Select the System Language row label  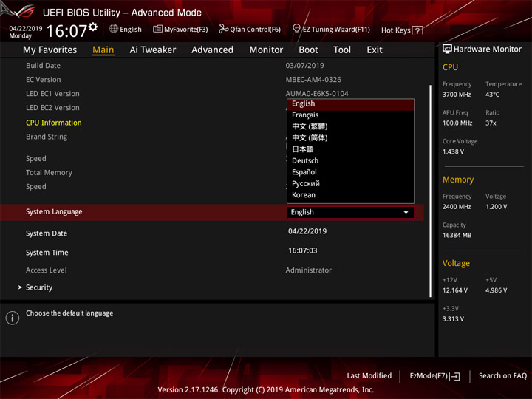(x=54, y=212)
